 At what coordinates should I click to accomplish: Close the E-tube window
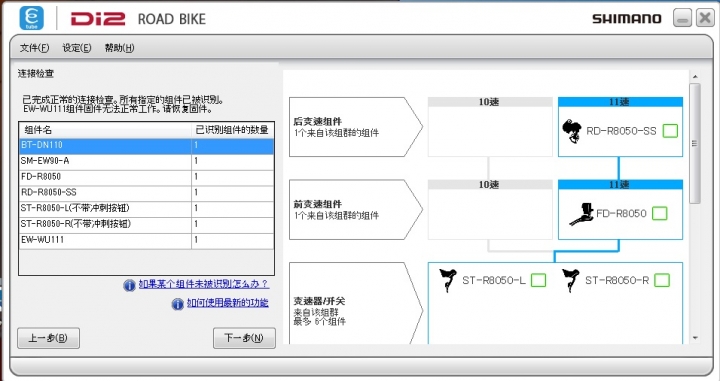pyautogui.click(x=705, y=18)
